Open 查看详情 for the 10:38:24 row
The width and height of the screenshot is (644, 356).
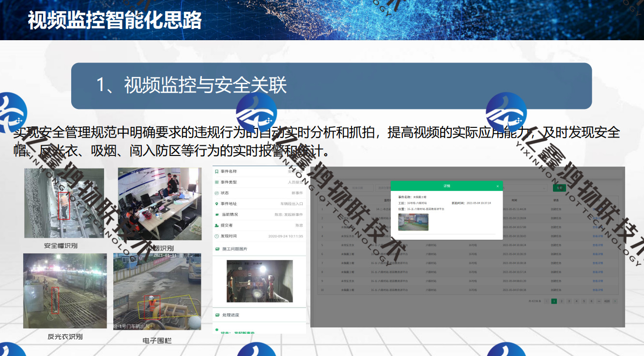[x=598, y=245]
